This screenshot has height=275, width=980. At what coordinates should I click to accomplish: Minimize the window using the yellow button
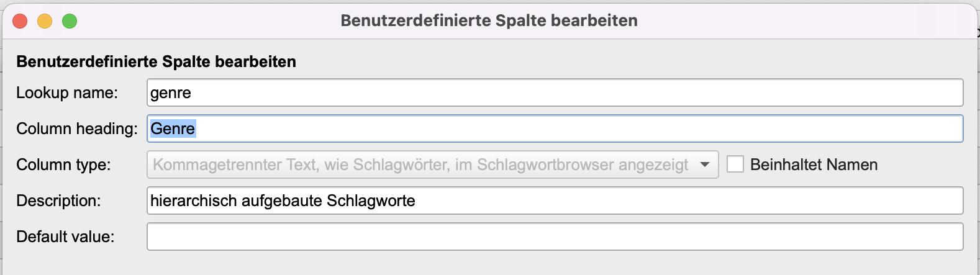[45, 21]
